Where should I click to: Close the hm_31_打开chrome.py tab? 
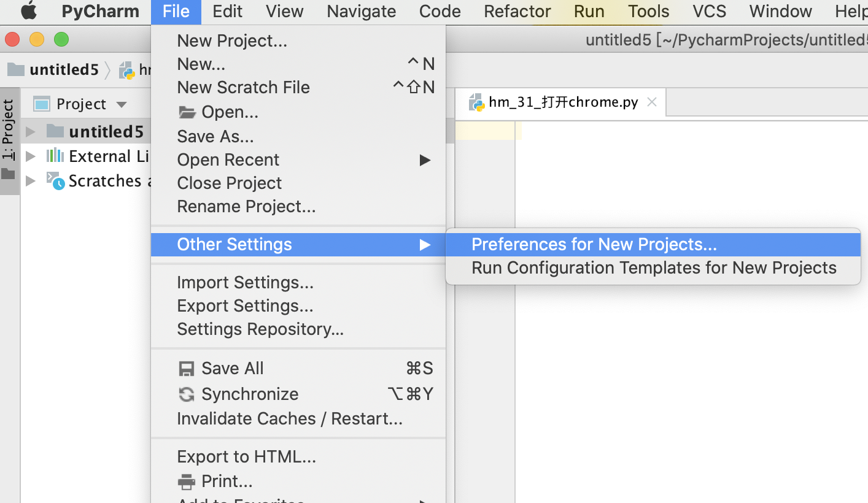point(652,102)
